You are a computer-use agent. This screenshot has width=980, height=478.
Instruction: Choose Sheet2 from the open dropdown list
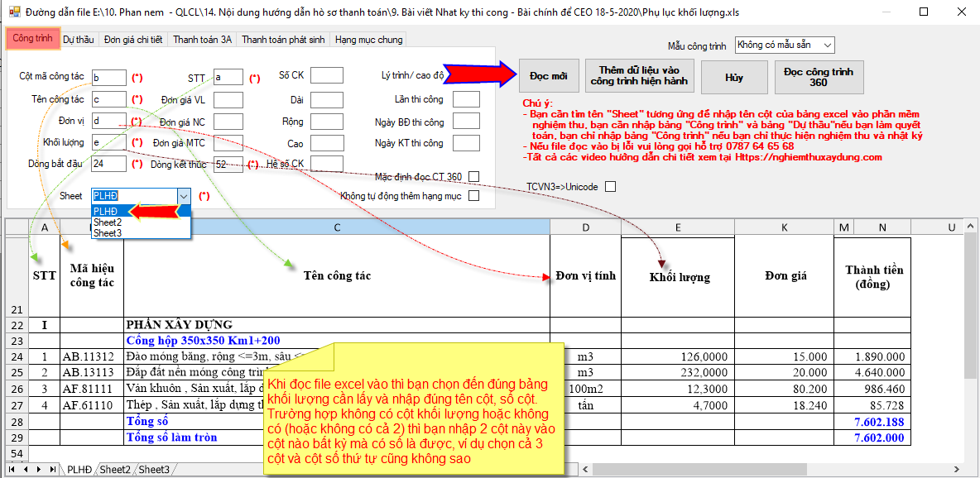tap(108, 222)
